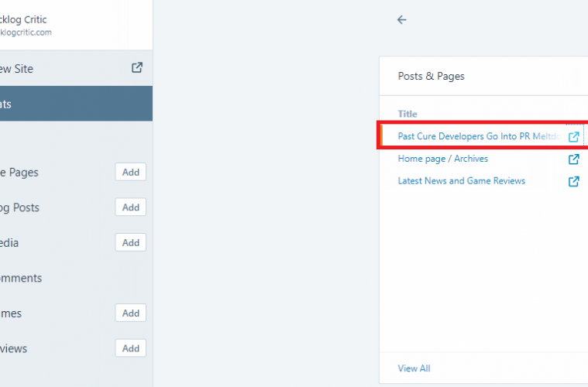
Task: Open the Reviews sidebar item
Action: (x=13, y=348)
